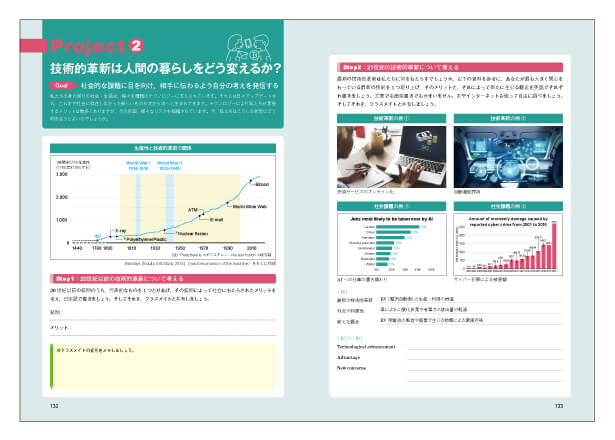
Task: Click the people illustration beside the Project title
Action: coord(249,48)
